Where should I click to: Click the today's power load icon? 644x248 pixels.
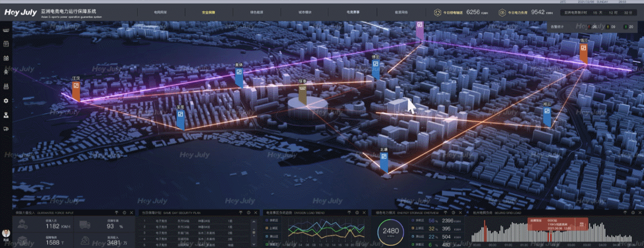tap(502, 13)
